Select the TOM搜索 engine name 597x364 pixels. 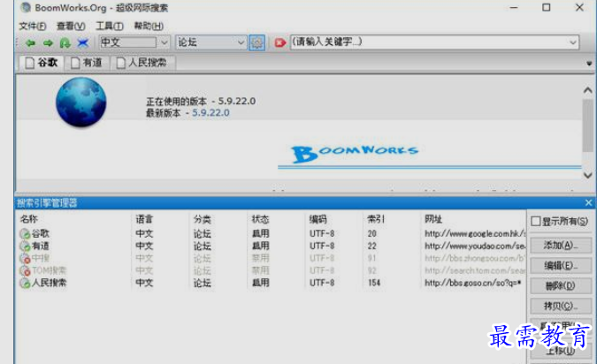[x=50, y=271]
